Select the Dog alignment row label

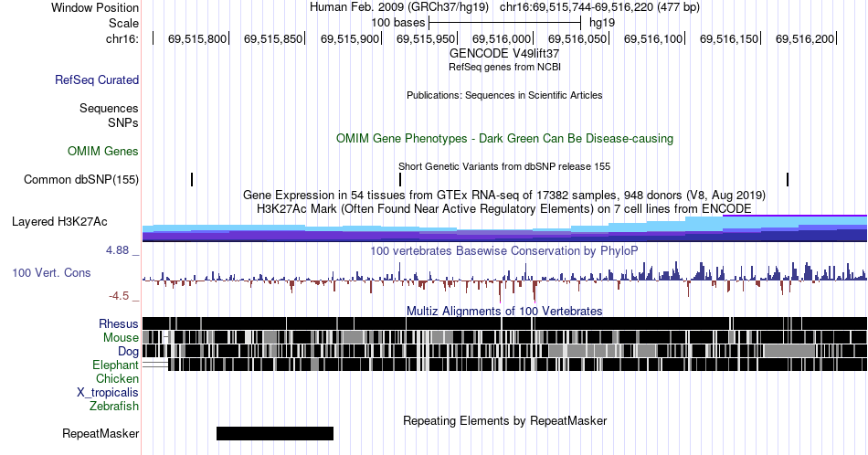tap(128, 352)
